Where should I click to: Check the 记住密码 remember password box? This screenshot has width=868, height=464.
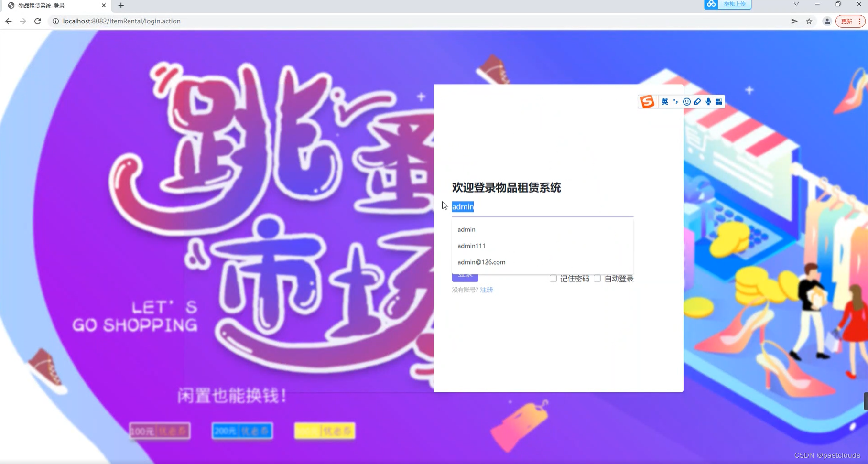pyautogui.click(x=553, y=278)
